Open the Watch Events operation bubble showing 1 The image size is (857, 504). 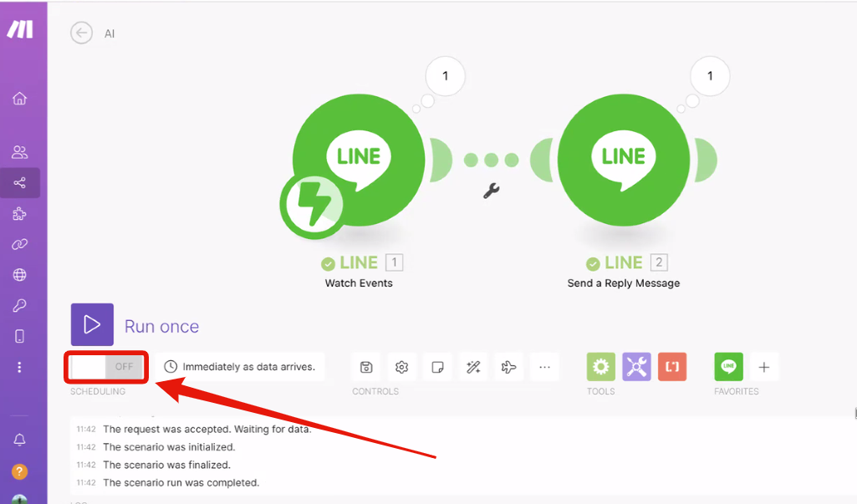(x=445, y=76)
